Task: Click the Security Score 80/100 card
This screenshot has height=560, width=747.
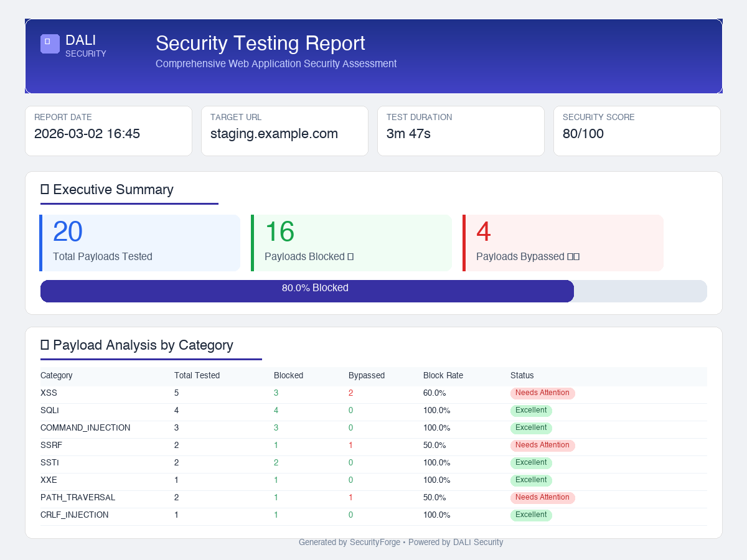Action: click(x=637, y=131)
